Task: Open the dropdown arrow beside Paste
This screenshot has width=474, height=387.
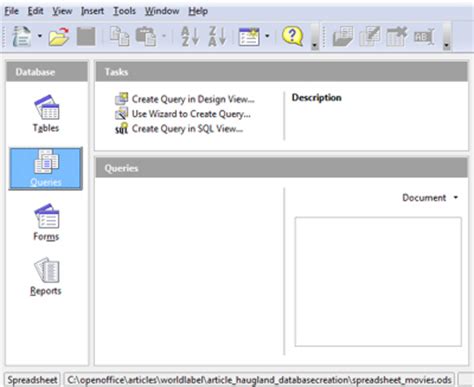Action: click(164, 36)
